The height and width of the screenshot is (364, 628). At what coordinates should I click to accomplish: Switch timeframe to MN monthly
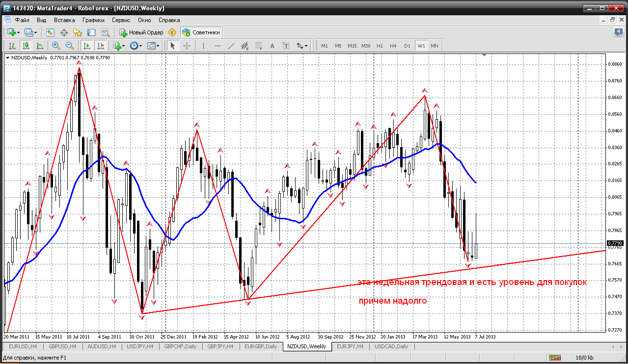(435, 46)
